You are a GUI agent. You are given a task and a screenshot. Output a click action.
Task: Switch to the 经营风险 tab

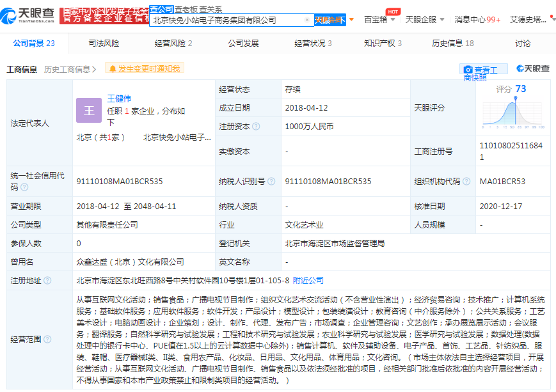pyautogui.click(x=173, y=43)
